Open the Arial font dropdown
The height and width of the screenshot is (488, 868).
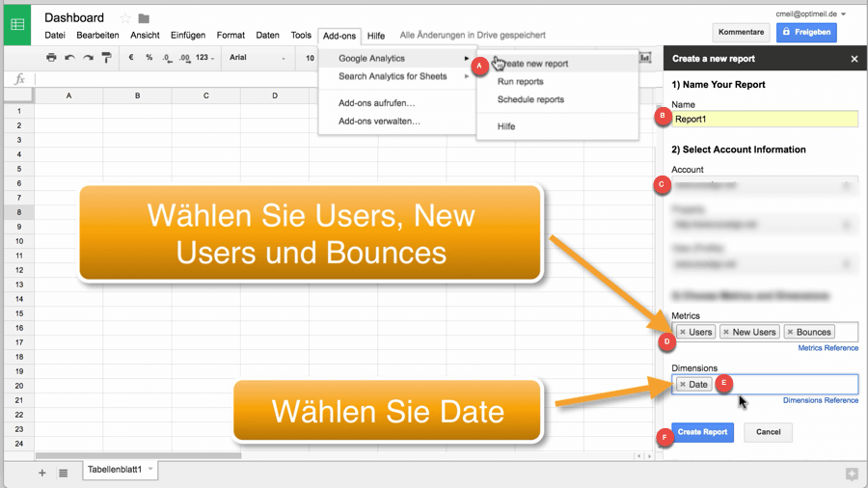[x=257, y=58]
